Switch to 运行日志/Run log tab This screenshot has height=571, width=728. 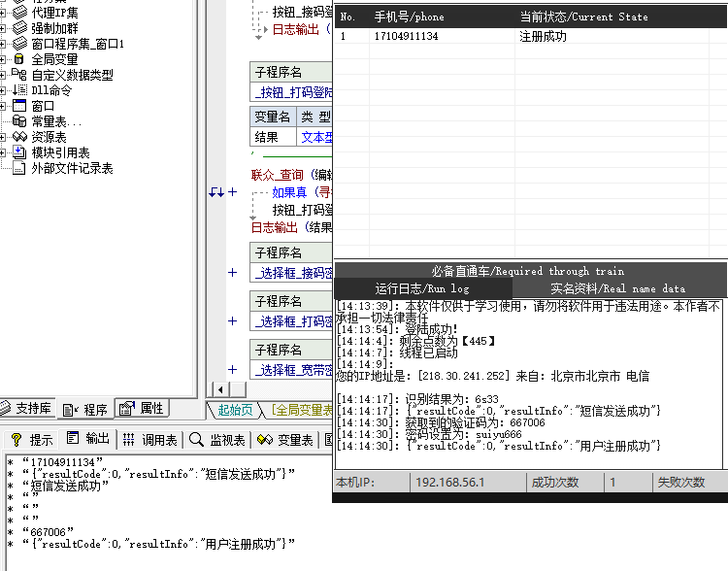422,288
